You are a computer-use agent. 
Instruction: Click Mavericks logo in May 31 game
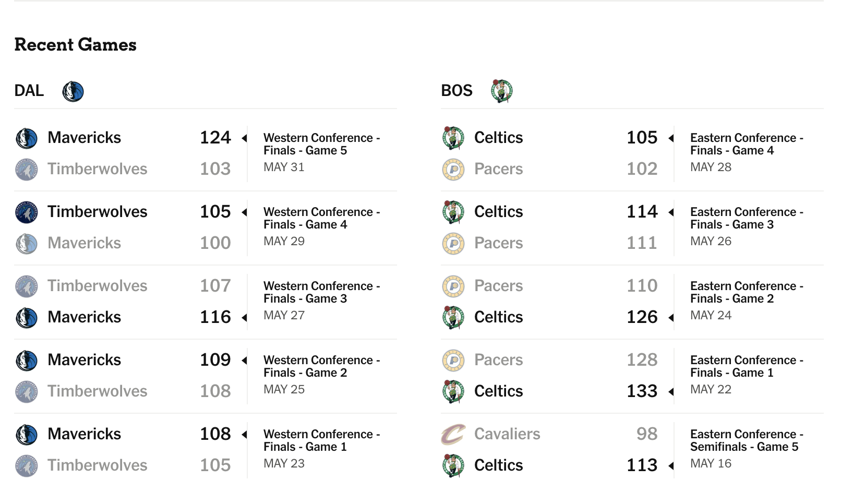27,138
